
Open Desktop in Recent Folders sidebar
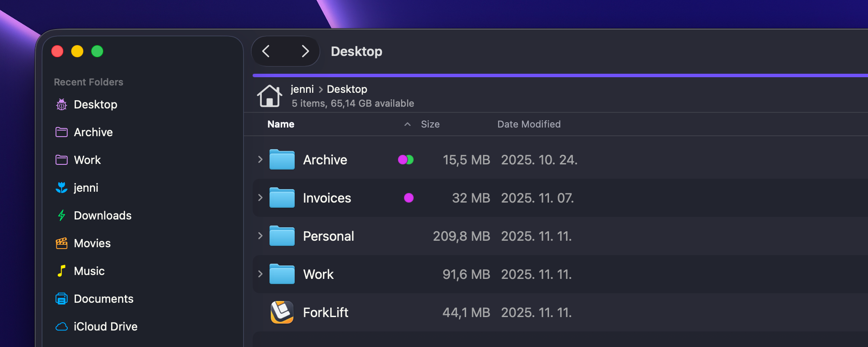pos(95,105)
